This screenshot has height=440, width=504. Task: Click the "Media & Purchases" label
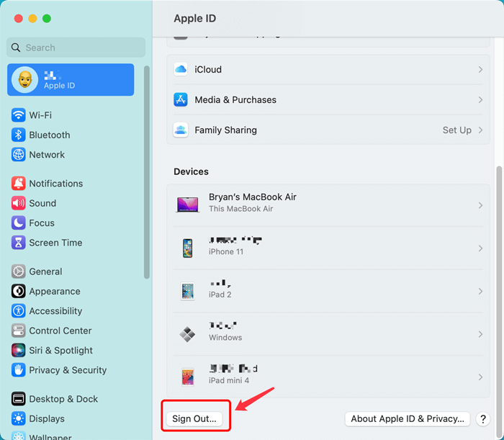235,99
